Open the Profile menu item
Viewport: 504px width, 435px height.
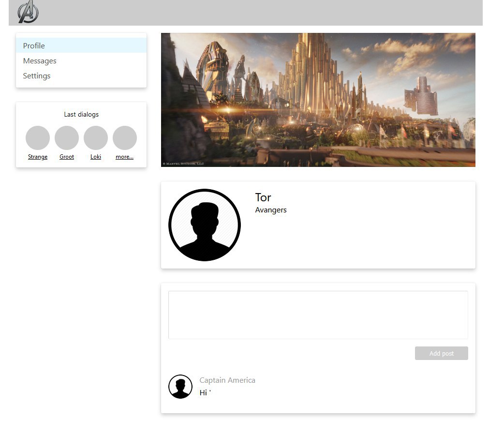[81, 45]
